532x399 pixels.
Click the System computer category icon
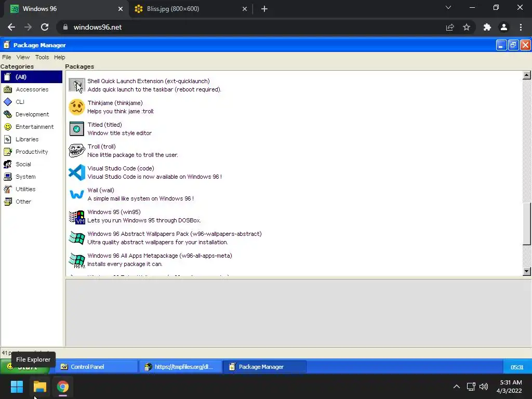[x=8, y=177]
